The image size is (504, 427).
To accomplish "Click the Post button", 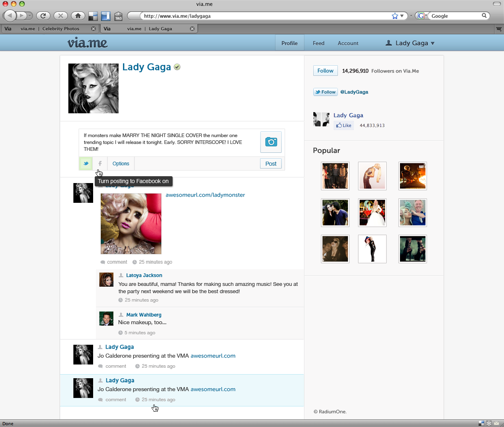I will (x=271, y=164).
